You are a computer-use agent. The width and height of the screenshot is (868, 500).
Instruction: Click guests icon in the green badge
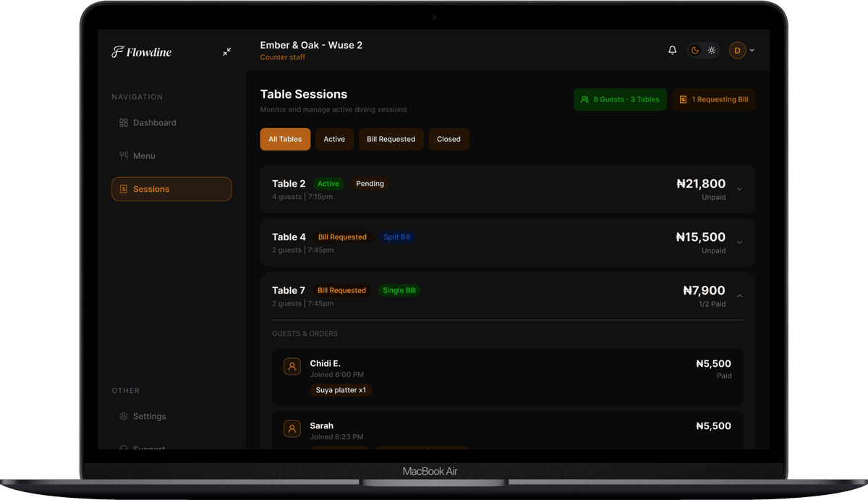(585, 99)
